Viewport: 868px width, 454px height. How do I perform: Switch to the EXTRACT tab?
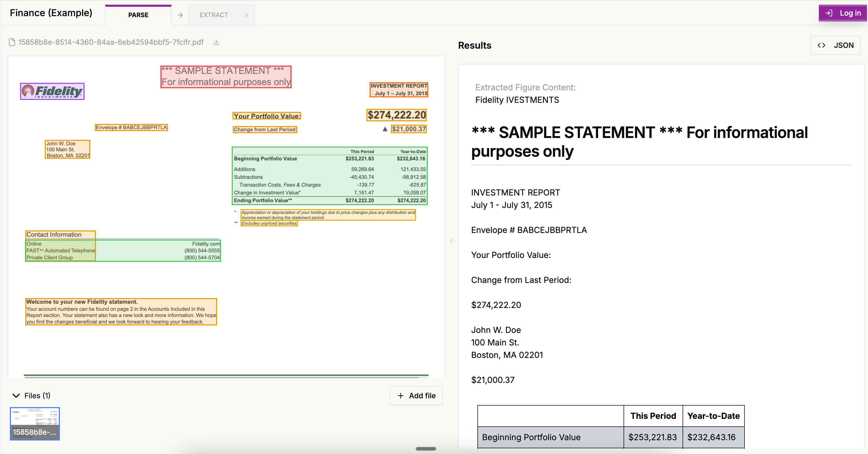pyautogui.click(x=214, y=15)
